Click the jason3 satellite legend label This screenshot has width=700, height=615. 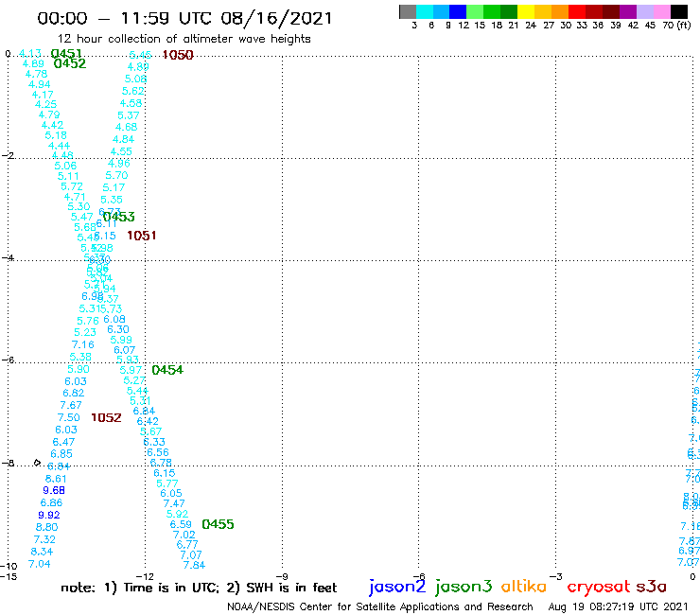tap(464, 587)
